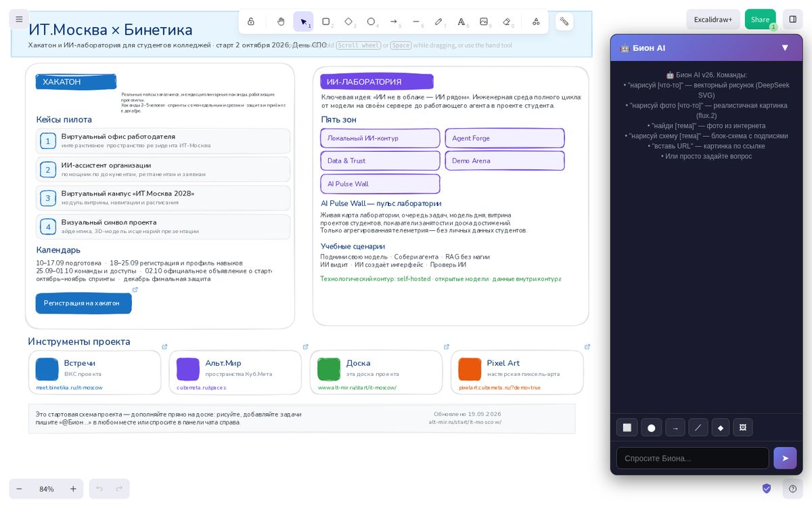Toggle the library sidebar panel
The image size is (812, 508).
click(792, 19)
